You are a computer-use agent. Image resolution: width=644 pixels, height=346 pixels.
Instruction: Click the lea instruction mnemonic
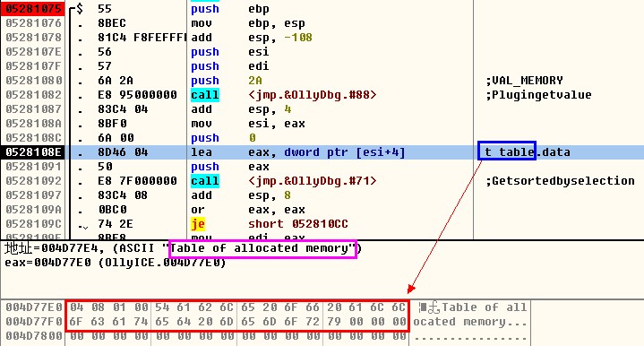pyautogui.click(x=202, y=152)
